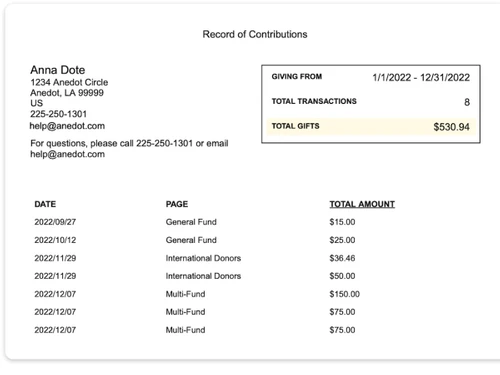Image resolution: width=500 pixels, height=375 pixels.
Task: Click "General Fund" in the 2022/09/27 row
Action: (191, 222)
